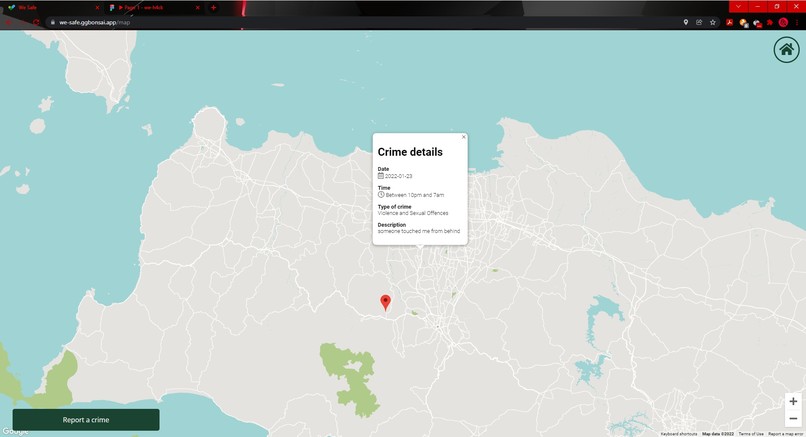
Task: Click the date text 2022-01-23
Action: click(398, 176)
